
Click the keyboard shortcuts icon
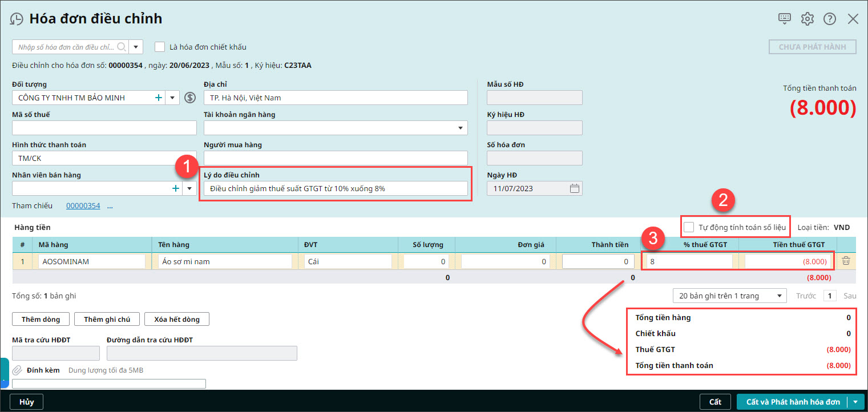click(x=785, y=18)
